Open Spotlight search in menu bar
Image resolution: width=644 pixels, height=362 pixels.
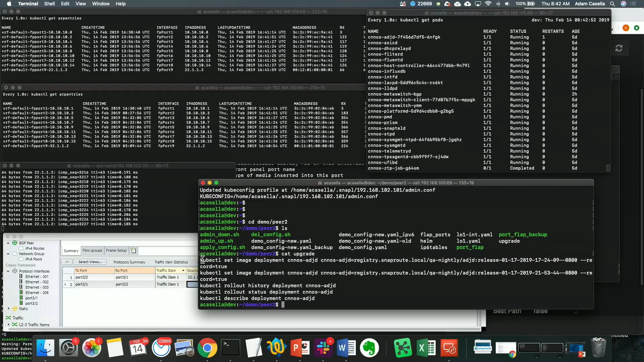(x=612, y=4)
